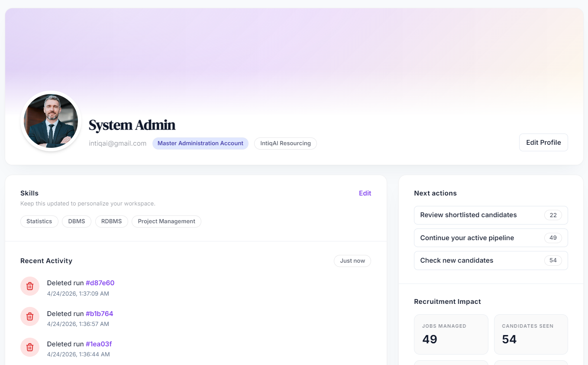Click the 'Keep this updated' helper text

click(88, 204)
